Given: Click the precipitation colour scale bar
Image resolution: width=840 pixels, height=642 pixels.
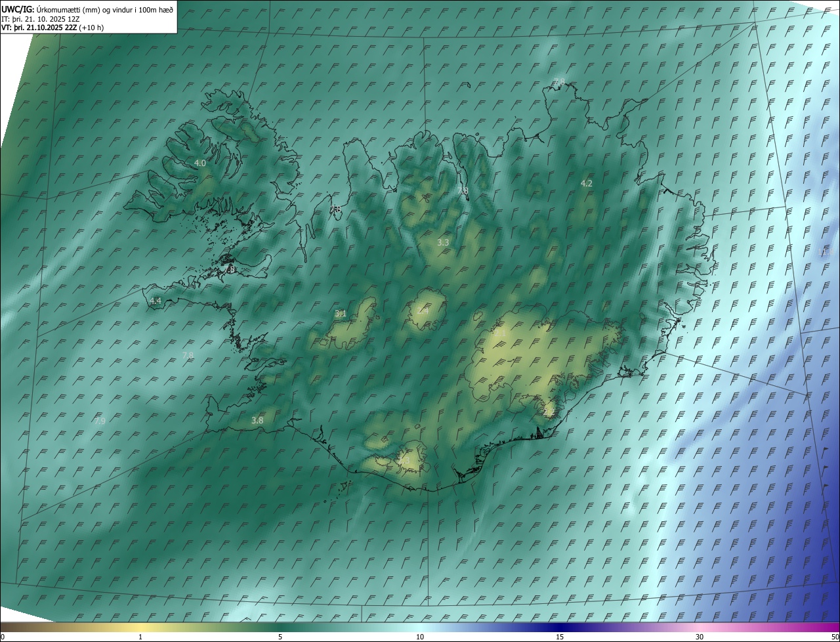Looking at the screenshot, I should click(420, 628).
